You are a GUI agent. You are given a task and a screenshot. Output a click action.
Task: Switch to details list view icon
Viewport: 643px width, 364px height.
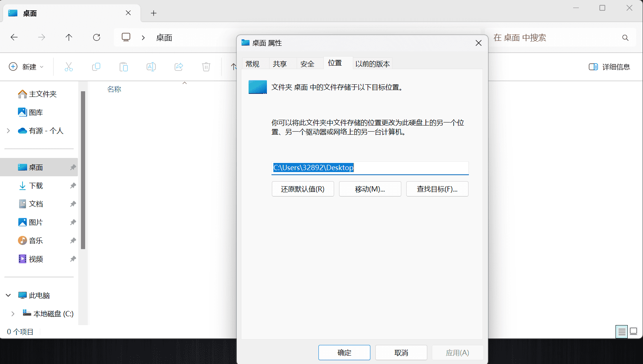click(x=622, y=332)
